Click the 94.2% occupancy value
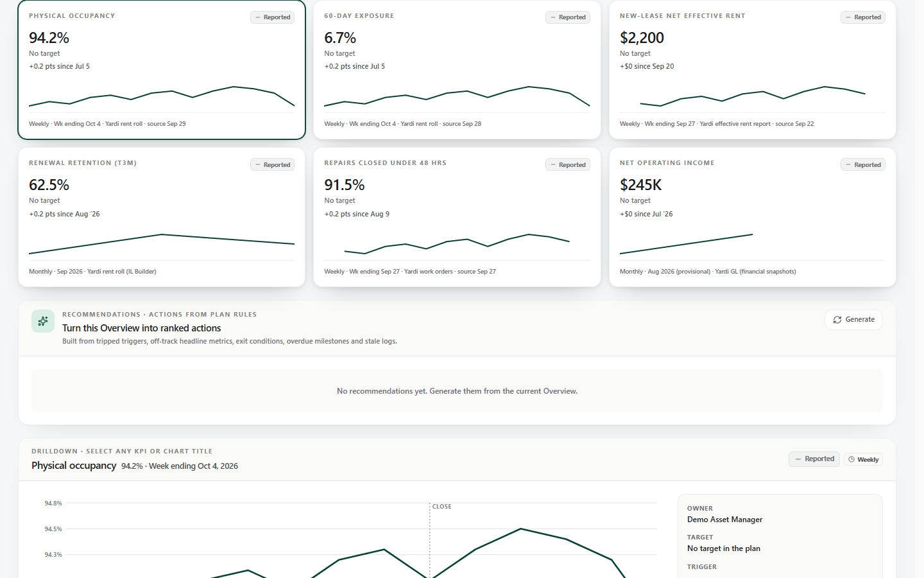Screen dimensions: 924x578 pos(49,38)
